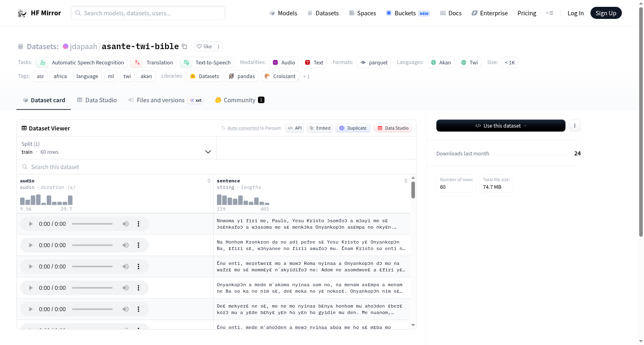This screenshot has height=345, width=644.
Task: Sort the sentence column
Action: click(x=406, y=181)
